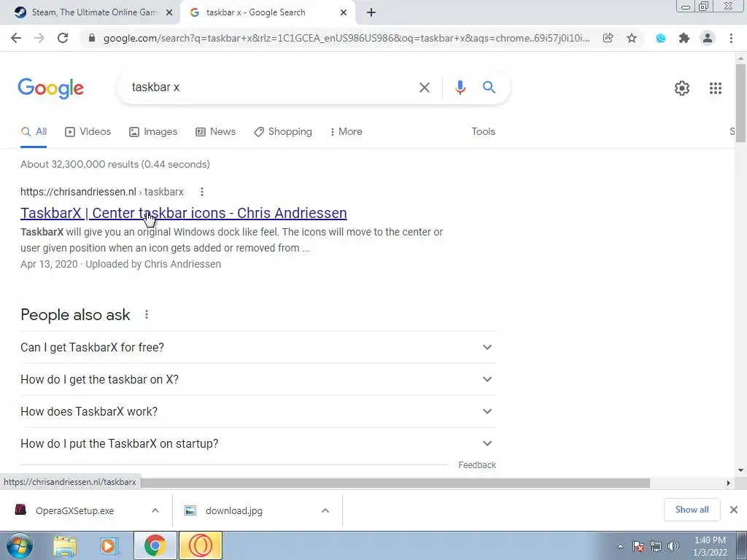Select the All results tab
The width and height of the screenshot is (747, 560).
click(x=34, y=132)
